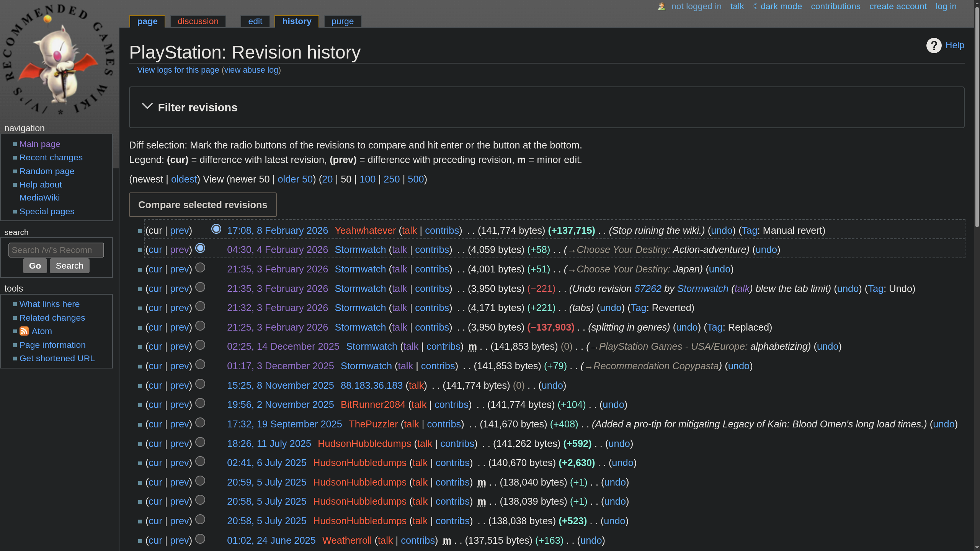Click the minor edit 'm' marker on 14 December 2025
Screen dimensions: 980x551
click(x=472, y=347)
